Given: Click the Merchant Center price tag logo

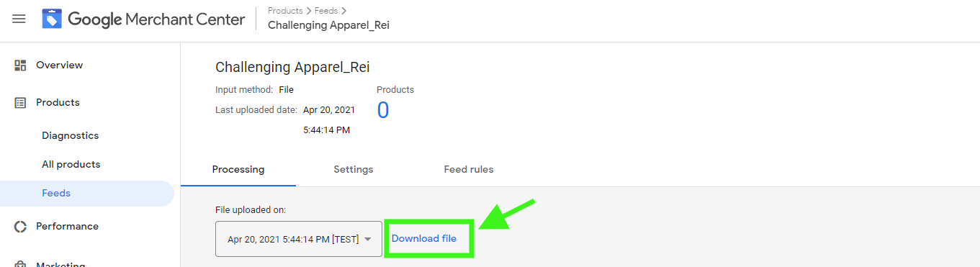Looking at the screenshot, I should pos(52,19).
